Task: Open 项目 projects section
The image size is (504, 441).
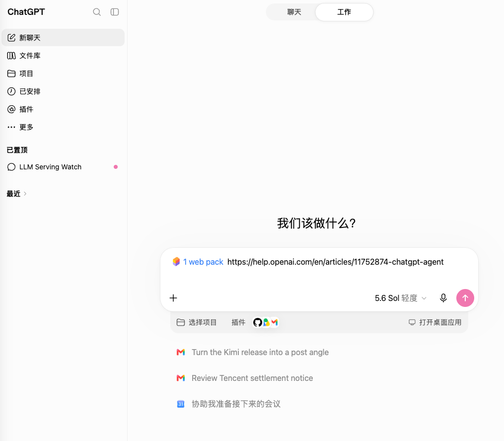Action: click(63, 73)
